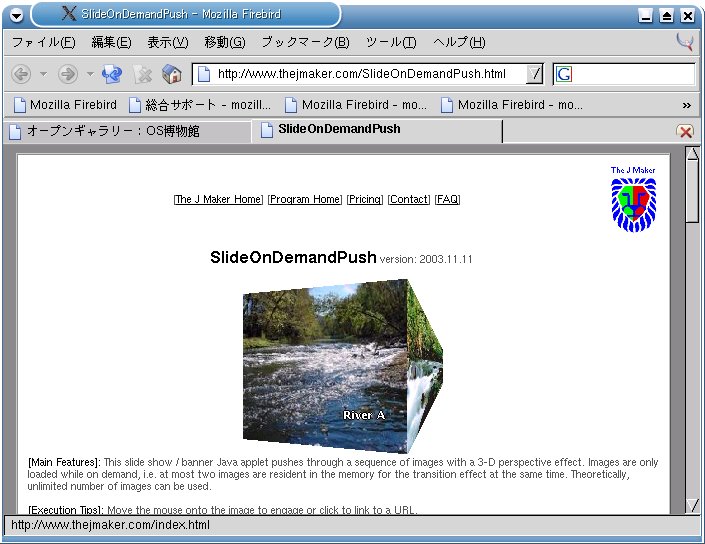Click the Google search engine icon
The image size is (705, 544).
coord(564,74)
